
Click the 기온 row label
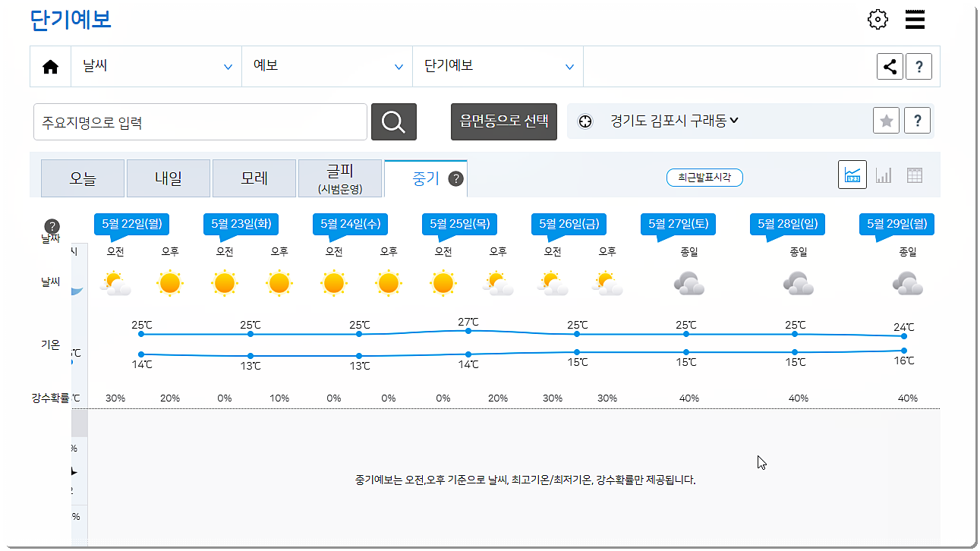pos(50,345)
